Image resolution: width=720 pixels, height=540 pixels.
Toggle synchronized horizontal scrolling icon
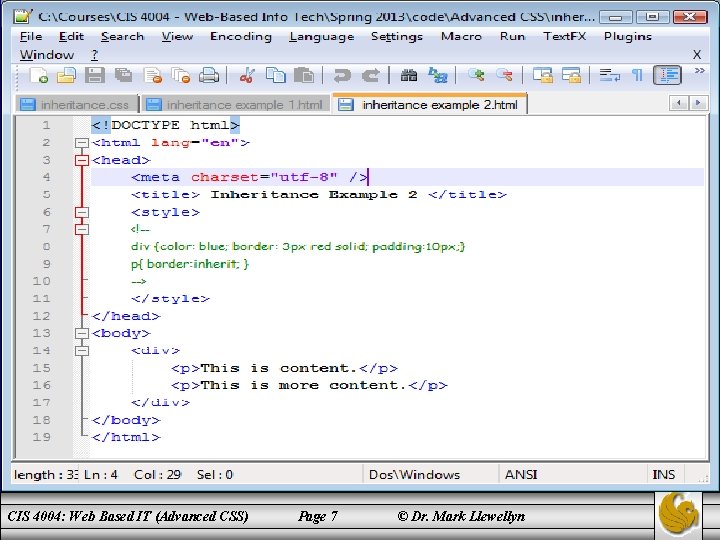[x=572, y=75]
